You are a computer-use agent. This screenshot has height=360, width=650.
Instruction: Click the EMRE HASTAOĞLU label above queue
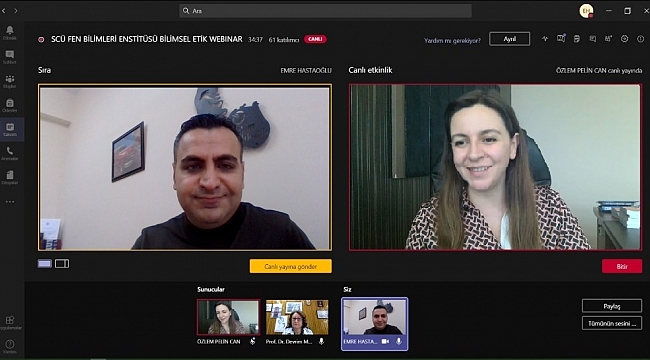(306, 71)
